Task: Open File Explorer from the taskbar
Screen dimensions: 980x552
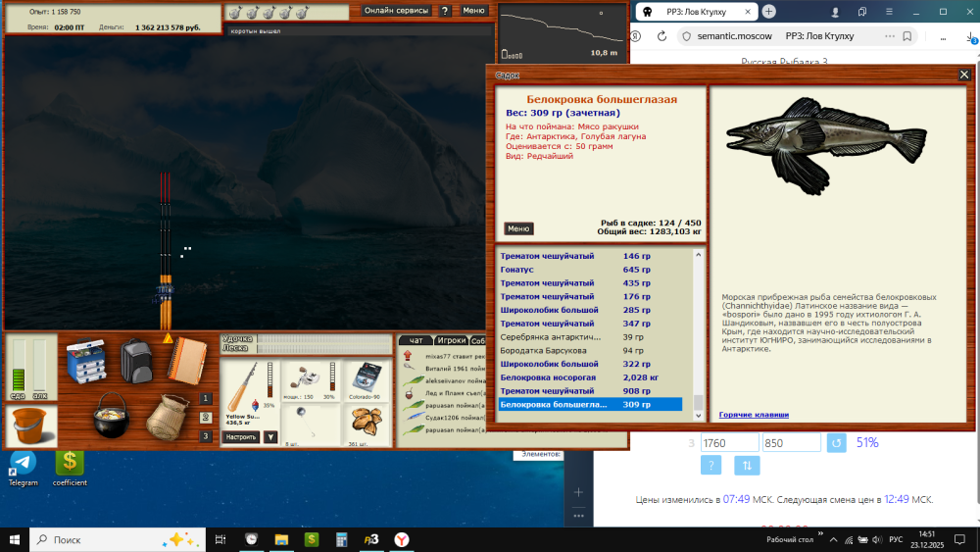Action: click(x=281, y=539)
